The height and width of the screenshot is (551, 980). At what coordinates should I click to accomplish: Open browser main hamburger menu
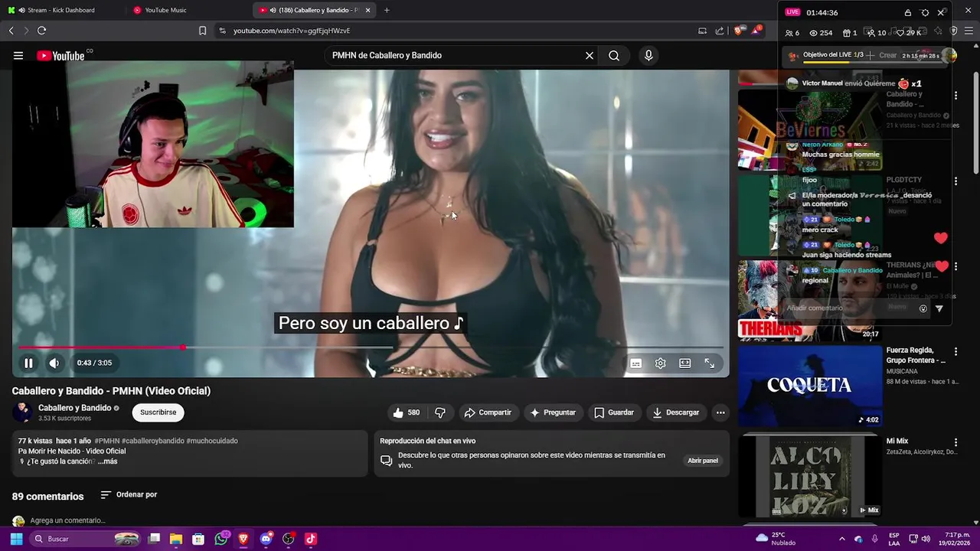point(969,31)
